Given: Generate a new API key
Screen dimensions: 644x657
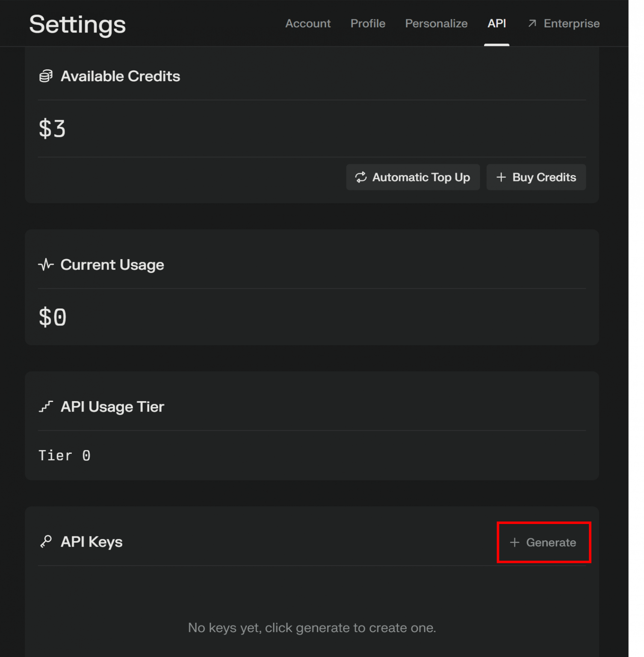Looking at the screenshot, I should (x=544, y=542).
